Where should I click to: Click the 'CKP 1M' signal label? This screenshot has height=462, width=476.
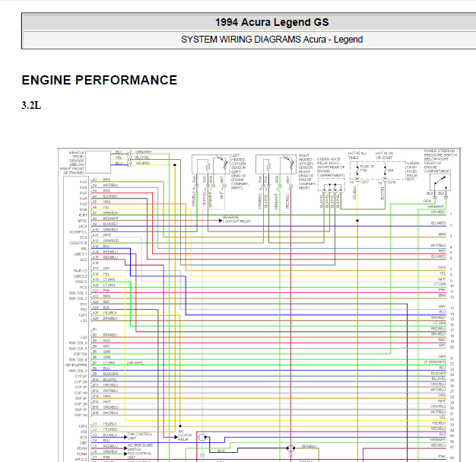(x=81, y=416)
